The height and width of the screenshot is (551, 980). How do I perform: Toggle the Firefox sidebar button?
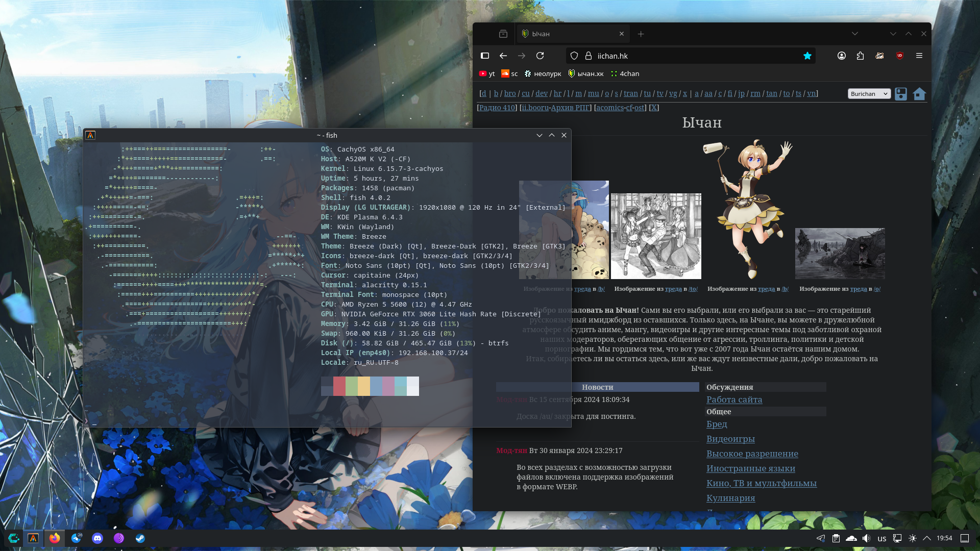point(485,56)
